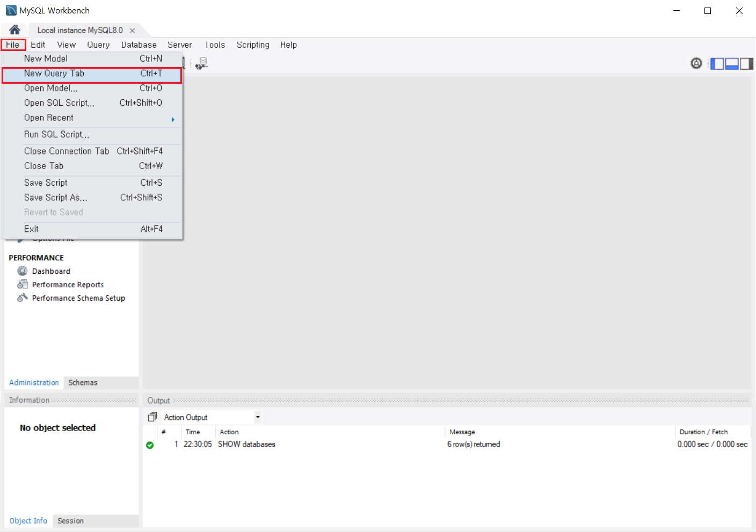Screen dimensions: 756x532
Task: Choose Exit from the File menu
Action: tap(92, 229)
